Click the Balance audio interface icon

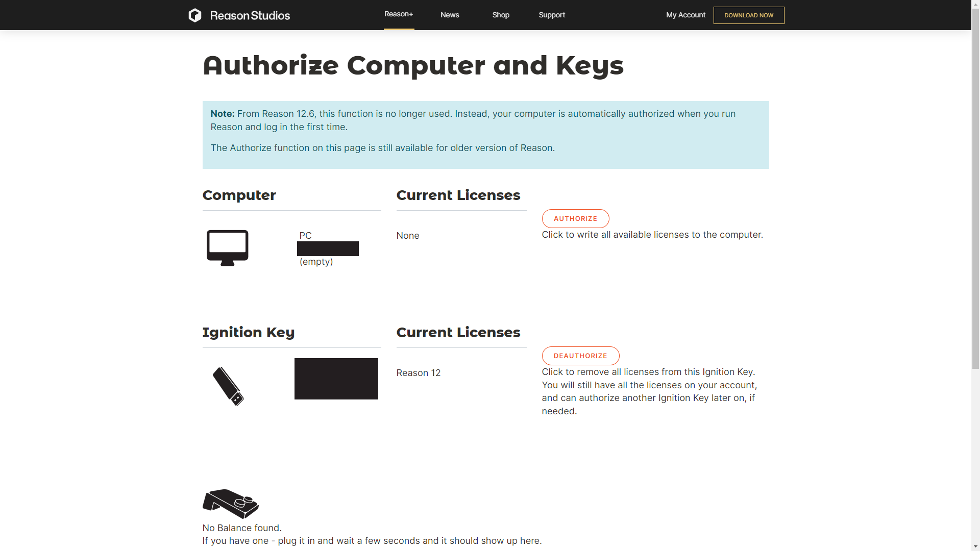pyautogui.click(x=231, y=504)
